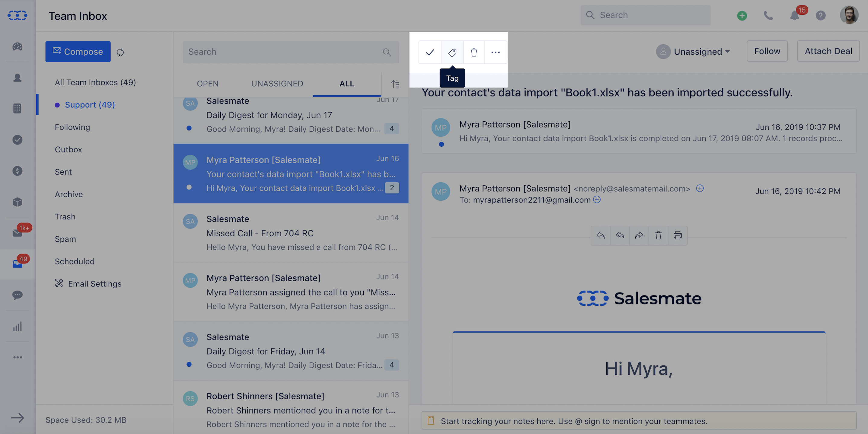Click the sort order icon beside ALL tab
This screenshot has width=868, height=434.
point(395,84)
